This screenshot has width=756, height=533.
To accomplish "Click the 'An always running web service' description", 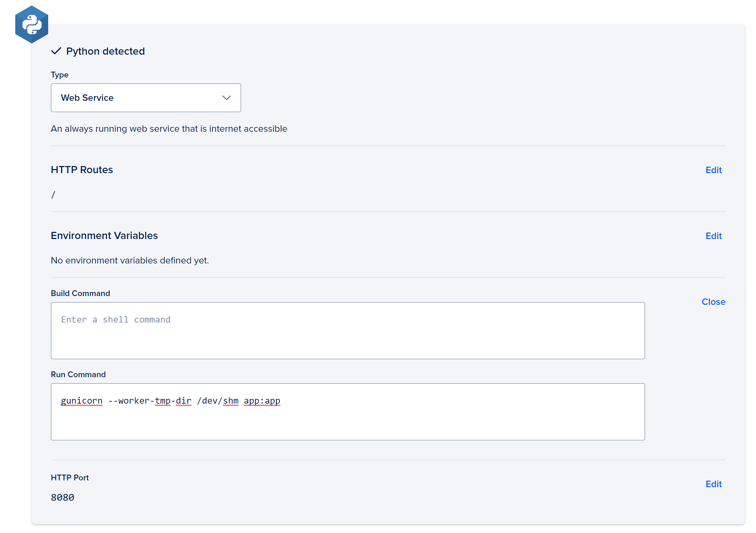I will coord(169,129).
